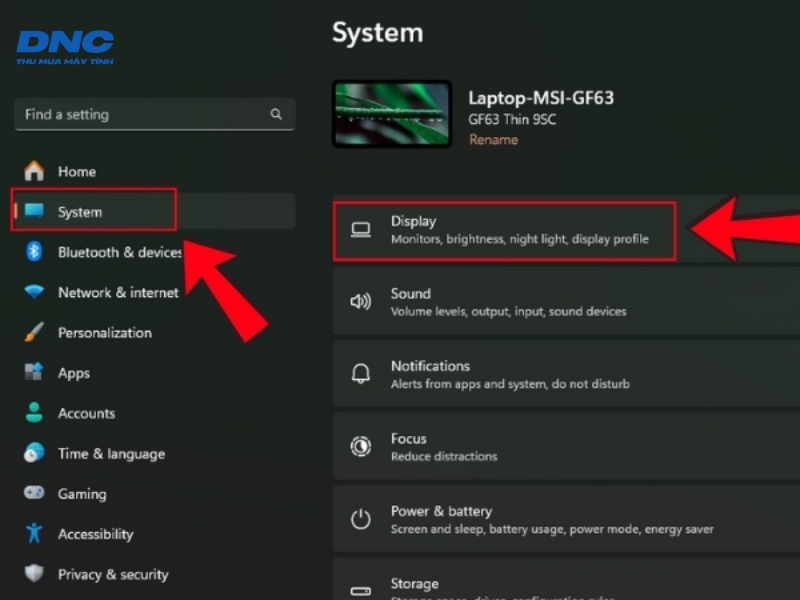
Task: Open Privacy & security settings
Action: click(155, 574)
